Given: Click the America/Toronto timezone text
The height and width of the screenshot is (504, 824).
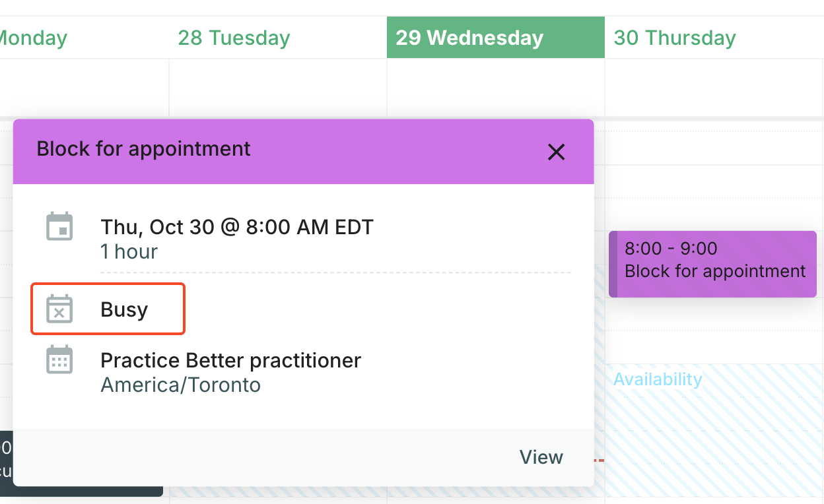Looking at the screenshot, I should tap(180, 385).
